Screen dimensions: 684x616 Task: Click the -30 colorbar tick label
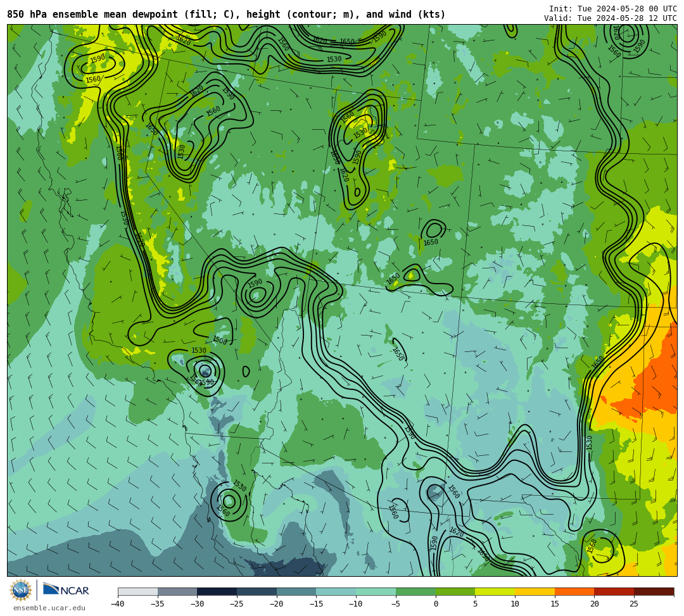[x=197, y=604]
